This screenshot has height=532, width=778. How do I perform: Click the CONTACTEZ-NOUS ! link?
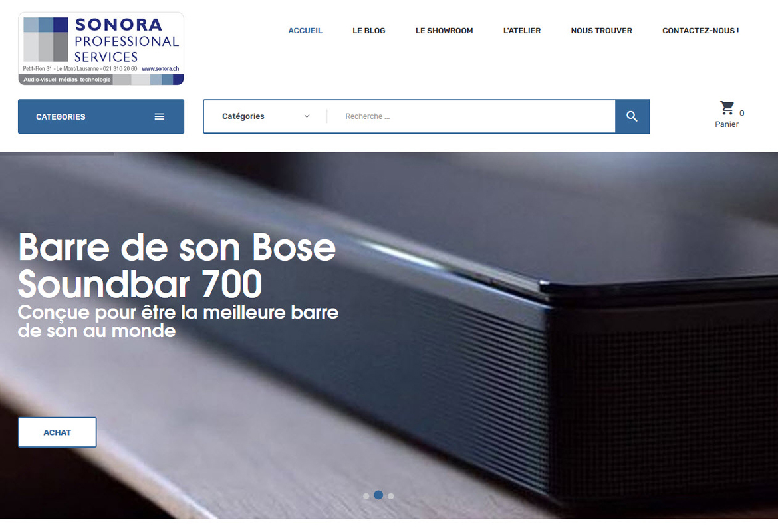701,31
